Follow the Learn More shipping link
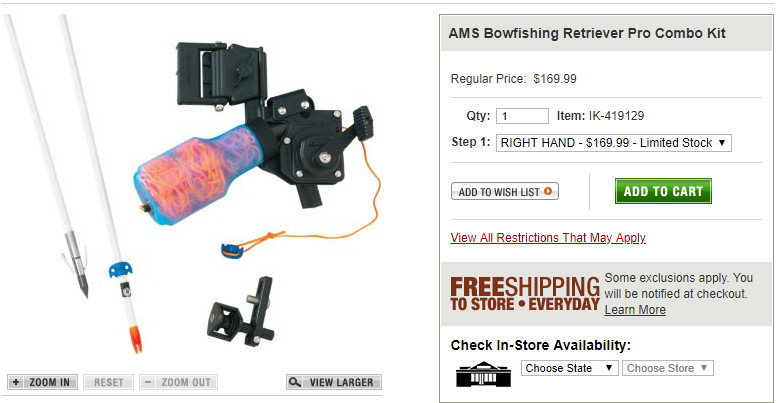 point(635,310)
